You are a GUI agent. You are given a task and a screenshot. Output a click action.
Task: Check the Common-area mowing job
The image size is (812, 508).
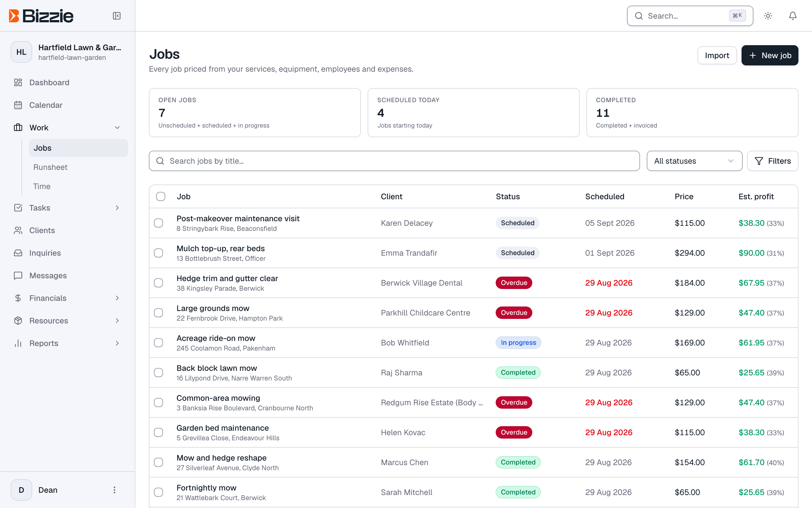[x=158, y=402]
